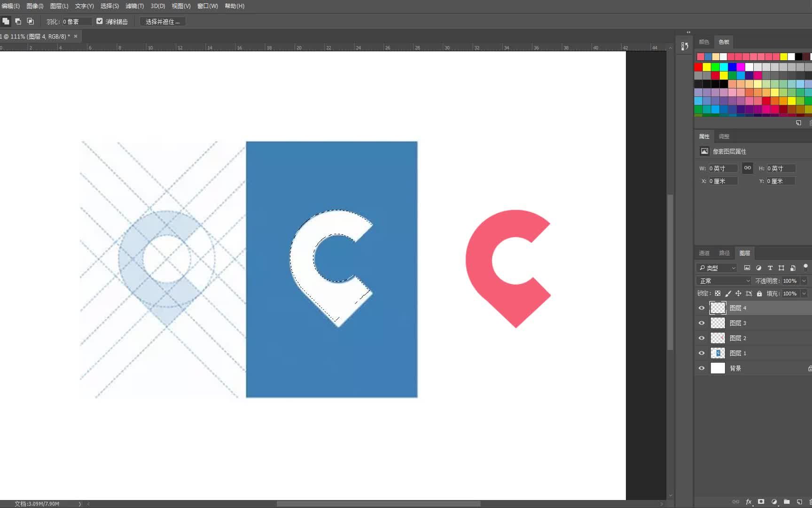Open the 图像(I) menu
This screenshot has width=812, height=508.
tap(35, 6)
